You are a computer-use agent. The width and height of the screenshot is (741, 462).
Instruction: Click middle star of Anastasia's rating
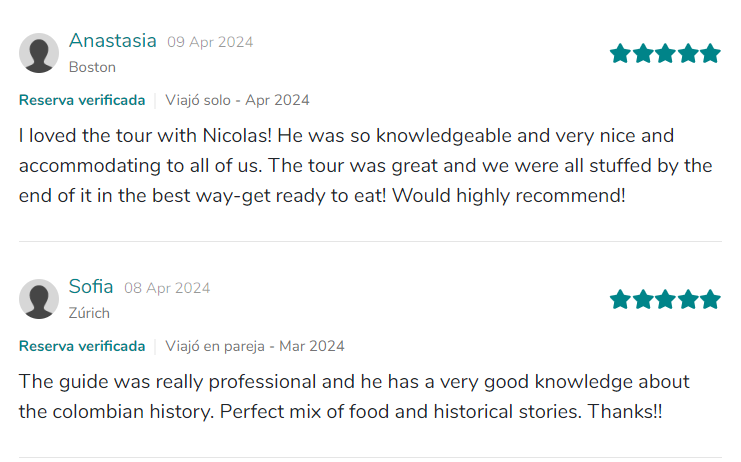click(665, 53)
